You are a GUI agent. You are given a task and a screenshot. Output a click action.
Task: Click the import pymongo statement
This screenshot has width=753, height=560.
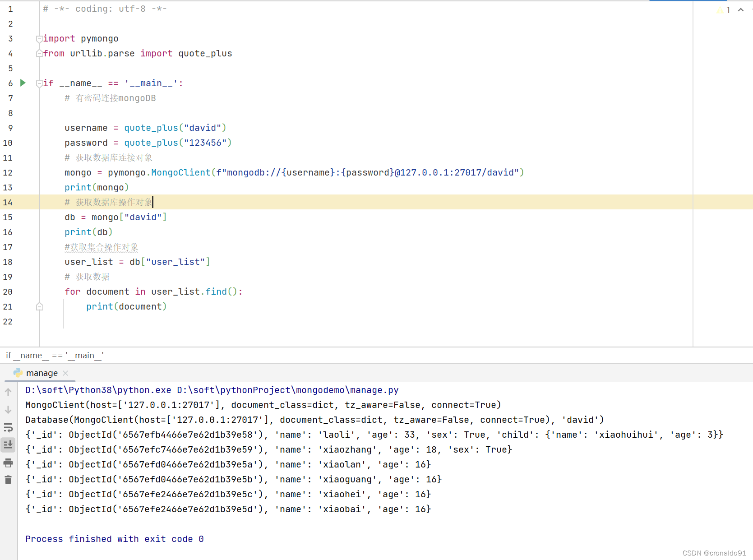[x=81, y=39]
